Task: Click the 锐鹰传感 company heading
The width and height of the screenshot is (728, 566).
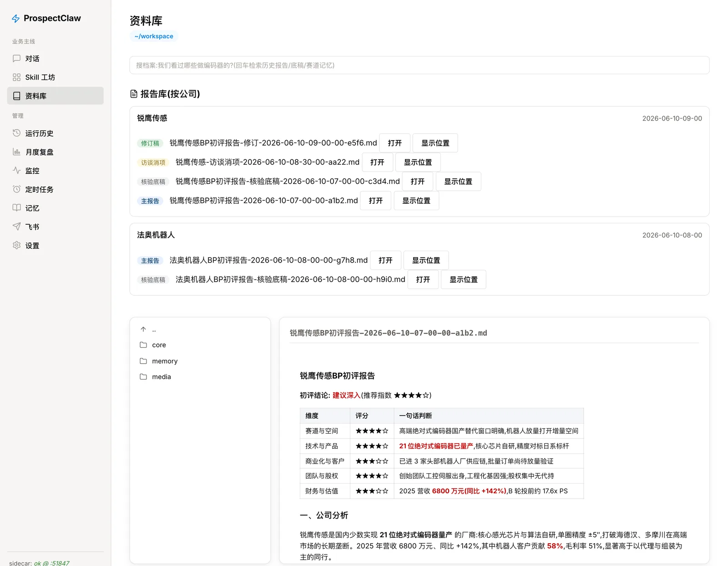Action: (152, 118)
